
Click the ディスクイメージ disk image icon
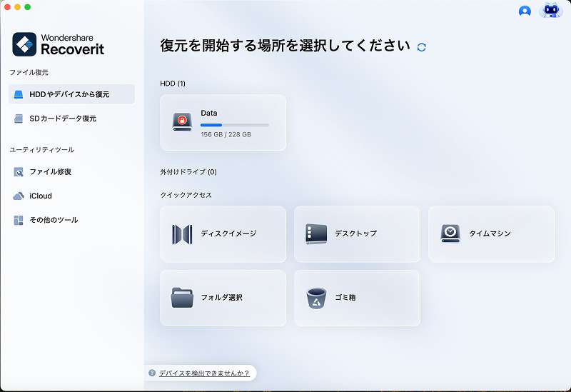click(x=182, y=234)
